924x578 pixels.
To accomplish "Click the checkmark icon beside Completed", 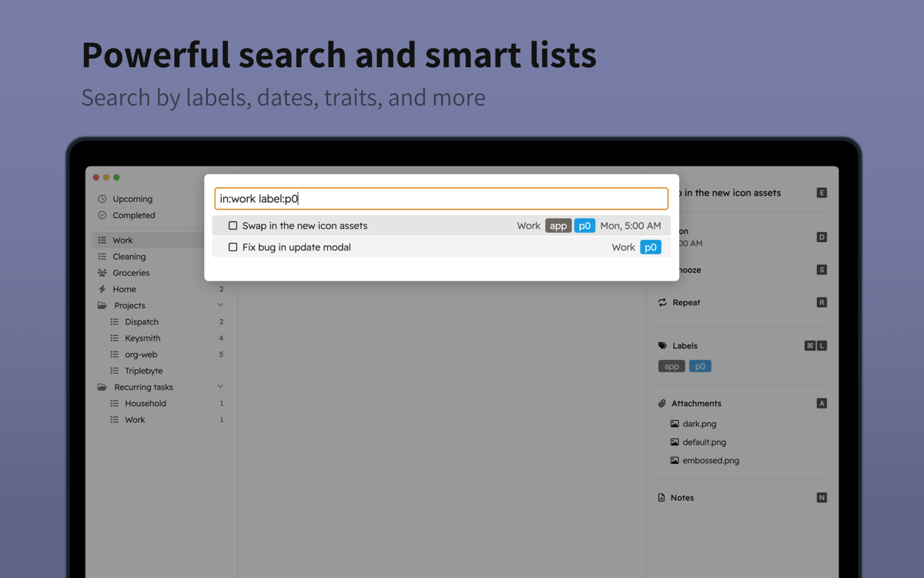I will 102,216.
